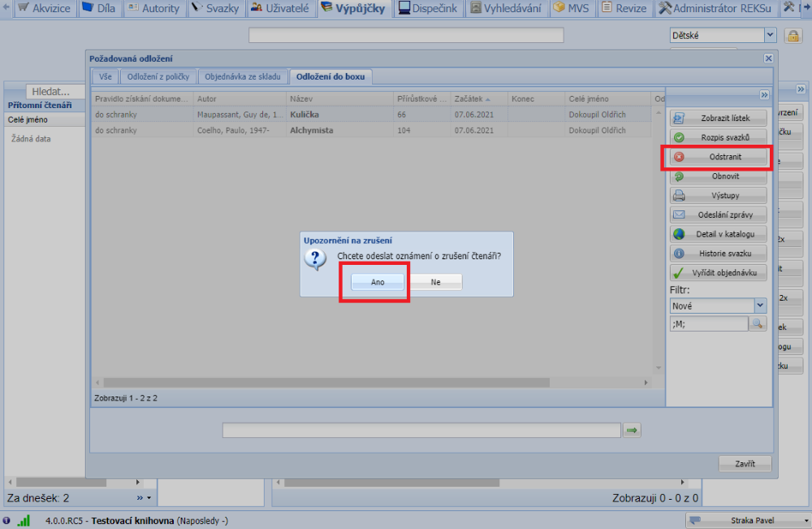
Task: Click the magnifier icon next to ;M; field
Action: tap(757, 323)
